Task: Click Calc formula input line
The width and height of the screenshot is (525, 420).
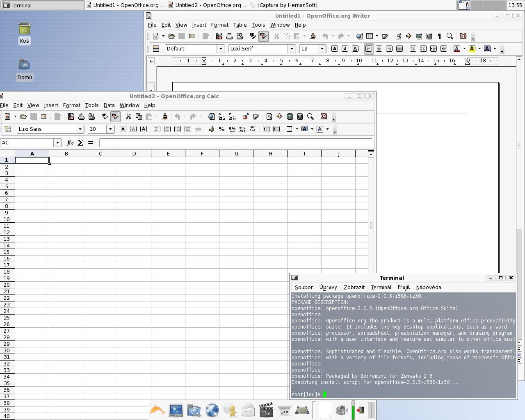Action: pos(235,142)
